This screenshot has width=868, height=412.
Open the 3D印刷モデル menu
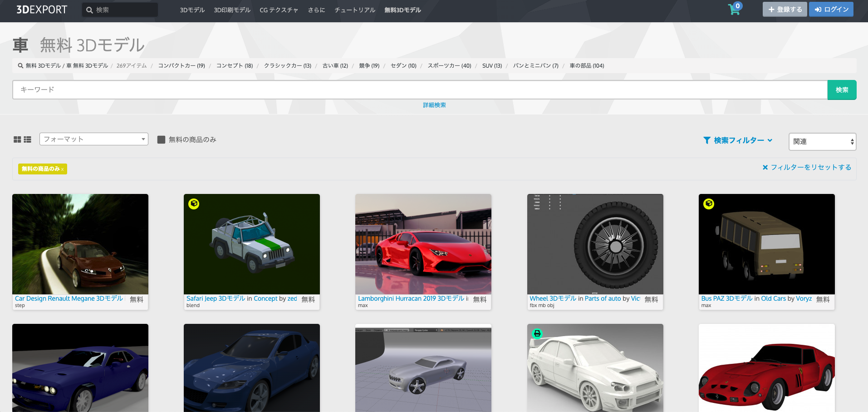pos(232,10)
